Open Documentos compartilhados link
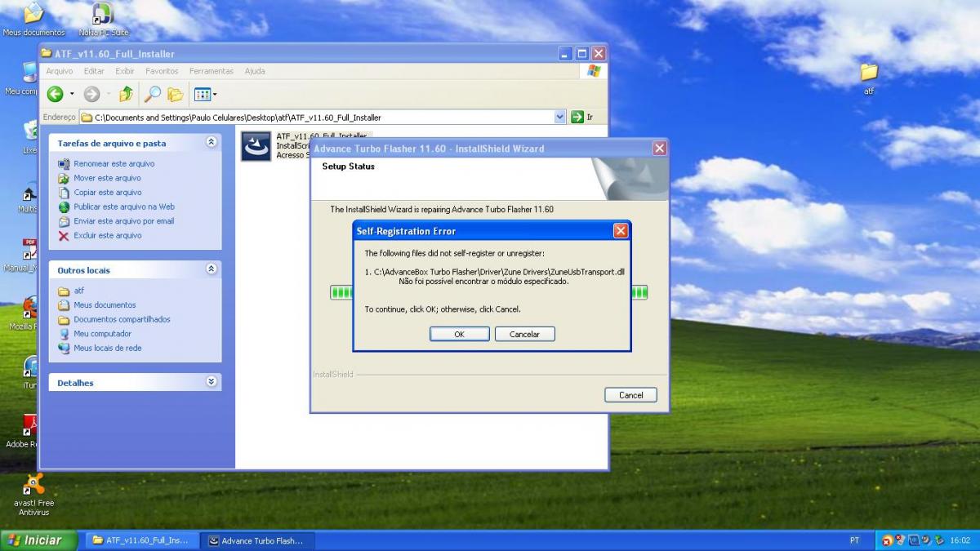Image resolution: width=980 pixels, height=551 pixels. [122, 320]
